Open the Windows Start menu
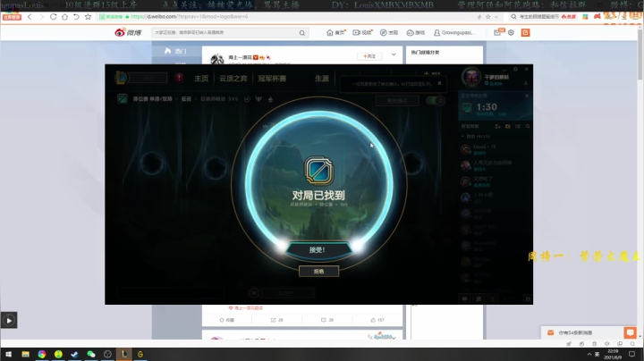 [x=8, y=354]
